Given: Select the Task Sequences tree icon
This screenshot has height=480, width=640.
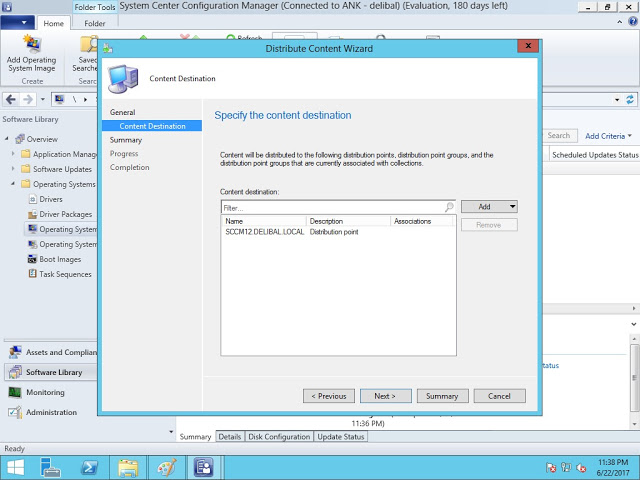Looking at the screenshot, I should [32, 274].
